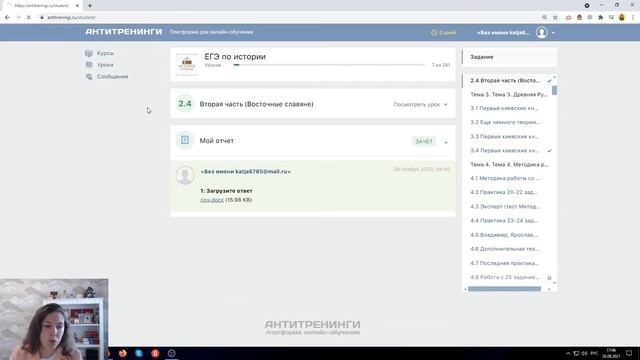Click the zoom magnifier icon in address bar
This screenshot has height=360, width=640.
pyautogui.click(x=544, y=18)
